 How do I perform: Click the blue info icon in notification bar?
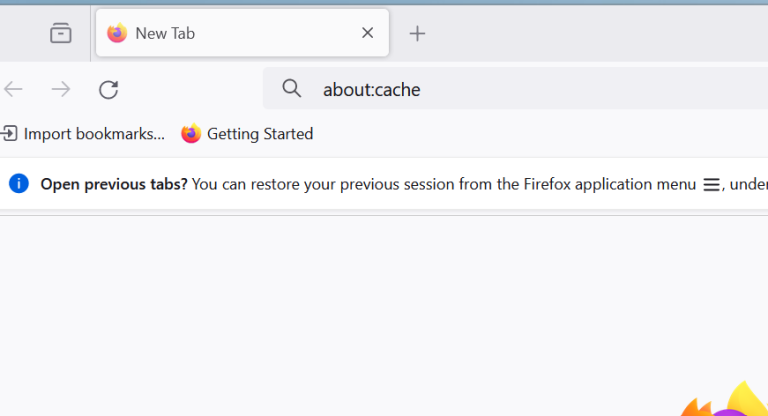pyautogui.click(x=19, y=184)
